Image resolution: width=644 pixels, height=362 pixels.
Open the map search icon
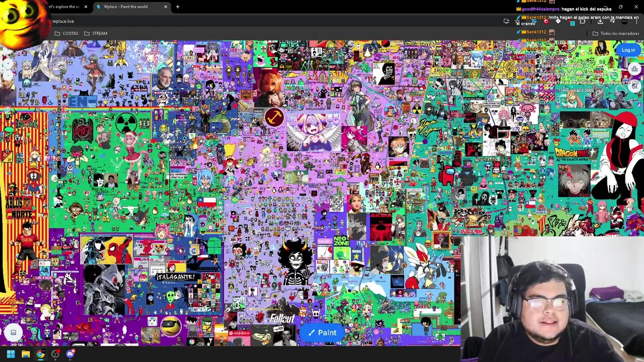[634, 86]
